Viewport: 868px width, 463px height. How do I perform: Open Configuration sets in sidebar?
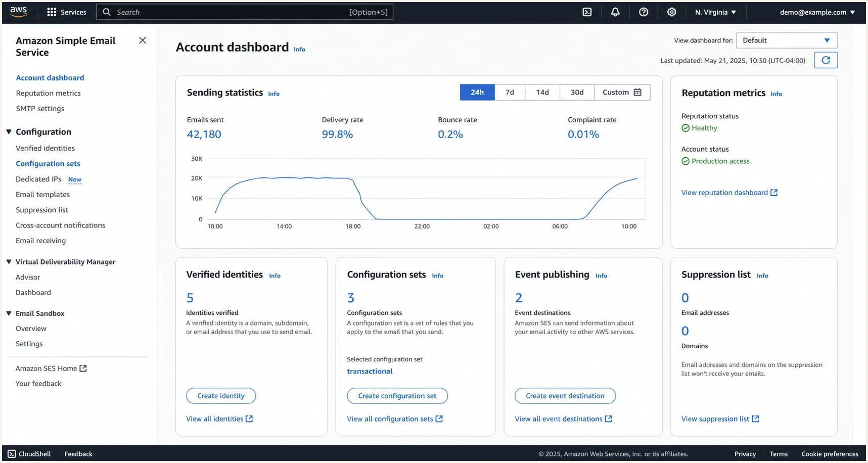pos(48,164)
